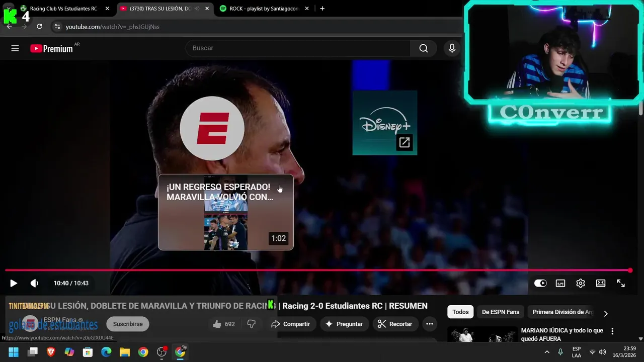Open the ESPN Fans channel avatar
The height and width of the screenshot is (362, 644).
(30, 324)
